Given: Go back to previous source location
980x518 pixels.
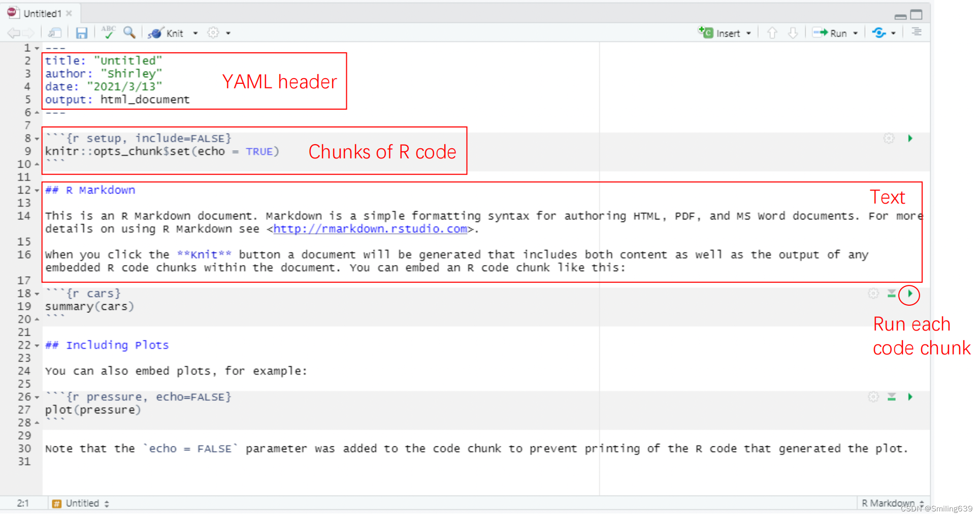Looking at the screenshot, I should (x=13, y=34).
